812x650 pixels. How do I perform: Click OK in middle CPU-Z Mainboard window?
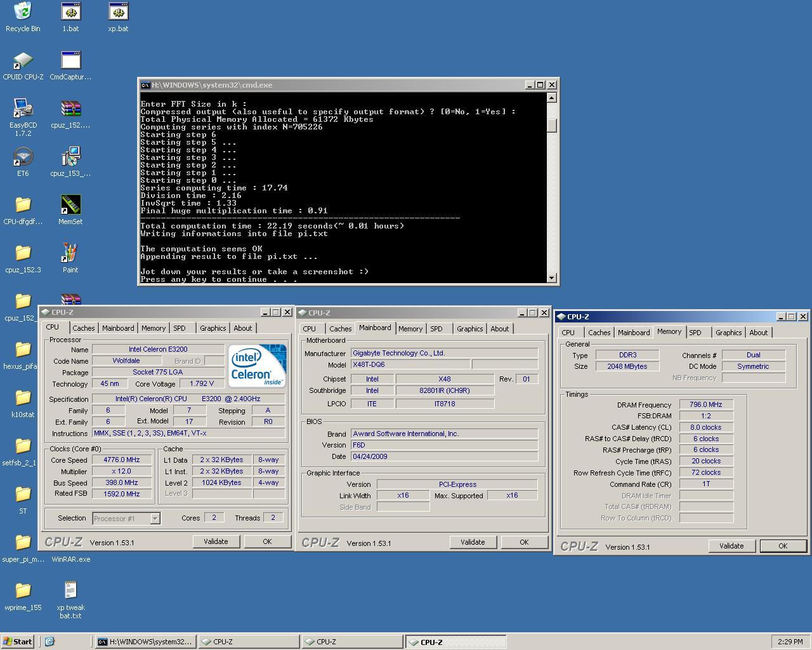pos(524,542)
